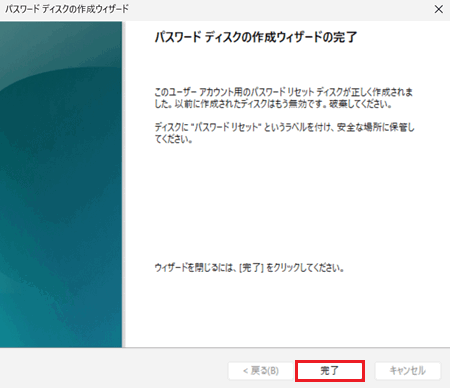
Task: Click the < 戻る(B) back button
Action: point(261,371)
